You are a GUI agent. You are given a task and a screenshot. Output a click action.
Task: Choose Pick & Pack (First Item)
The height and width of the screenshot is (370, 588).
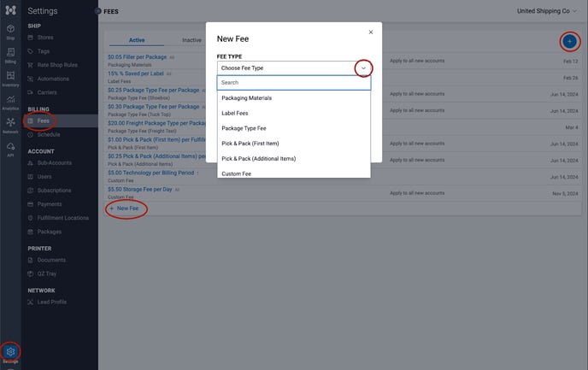[x=250, y=144]
